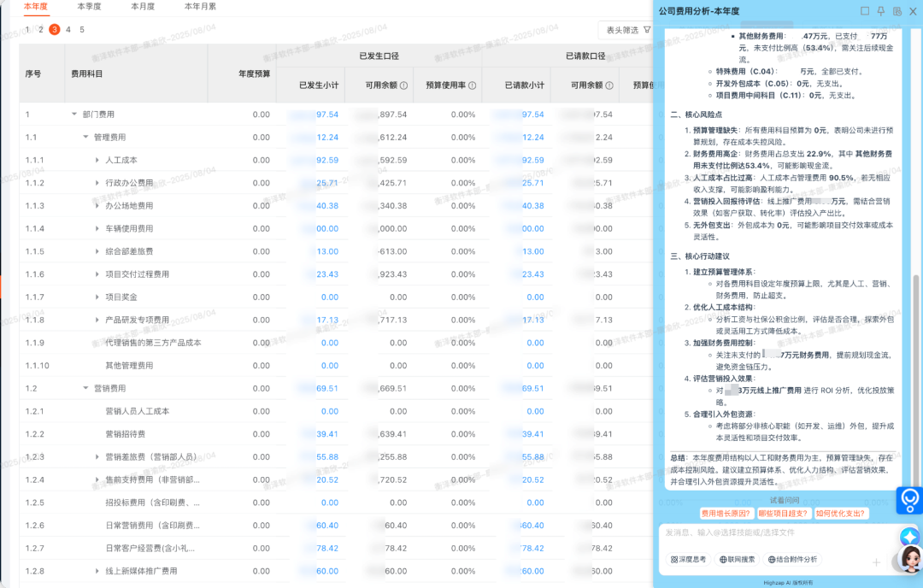Viewport: 923px width, 588px height.
Task: Click the blue sparkle AI icon
Action: pyautogui.click(x=908, y=536)
